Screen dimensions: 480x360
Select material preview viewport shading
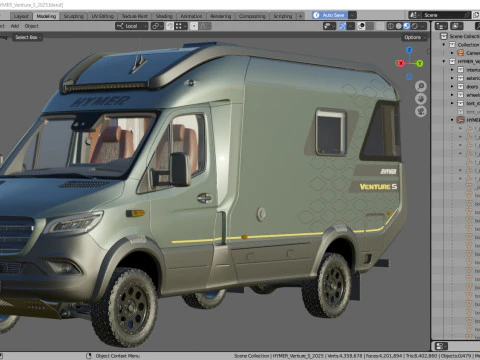coord(407,26)
